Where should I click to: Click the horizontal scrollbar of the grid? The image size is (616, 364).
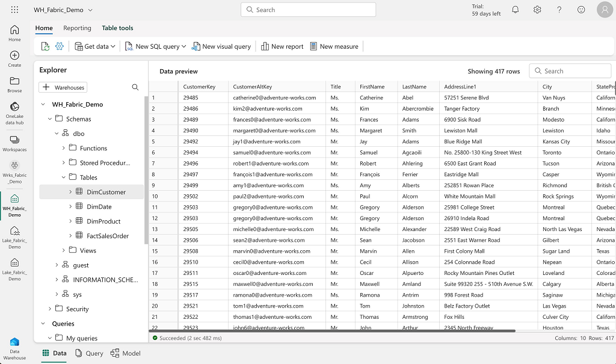(332, 331)
